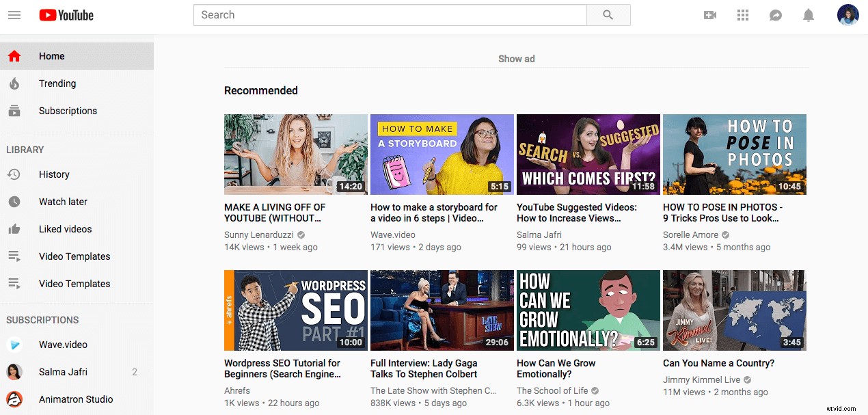This screenshot has height=415, width=868.
Task: Click inside the Search input field
Action: [x=390, y=14]
